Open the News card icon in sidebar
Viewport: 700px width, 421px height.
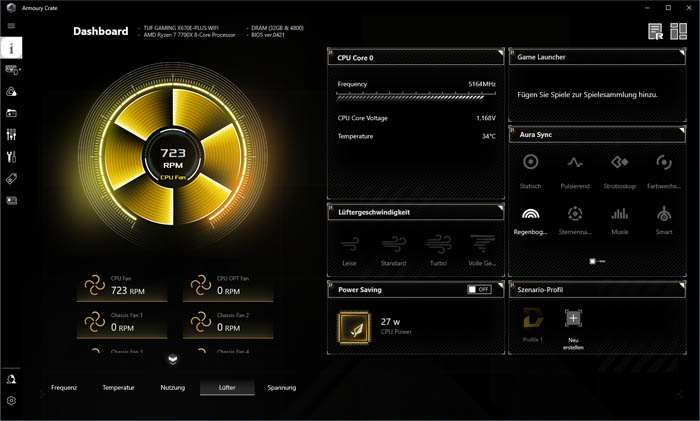(x=11, y=200)
